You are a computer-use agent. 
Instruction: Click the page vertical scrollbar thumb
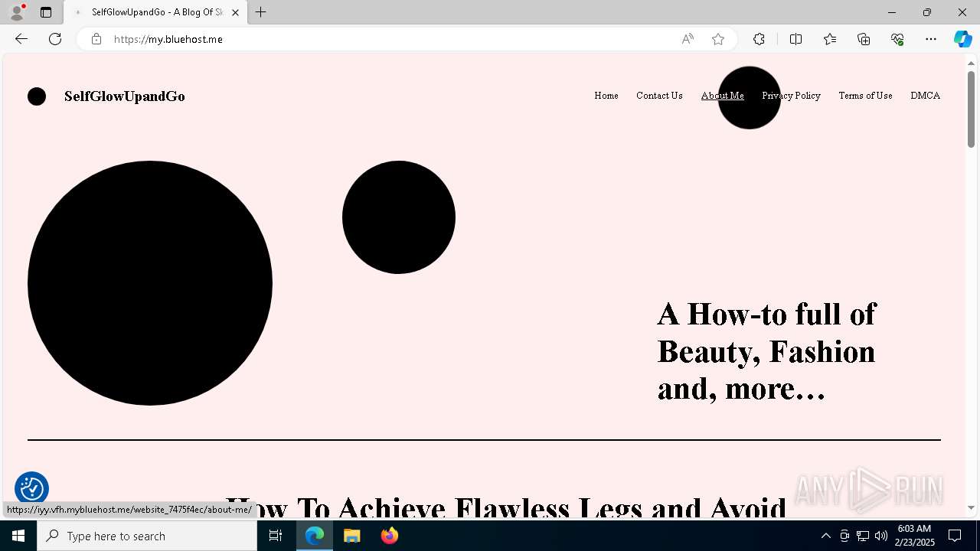click(x=971, y=109)
